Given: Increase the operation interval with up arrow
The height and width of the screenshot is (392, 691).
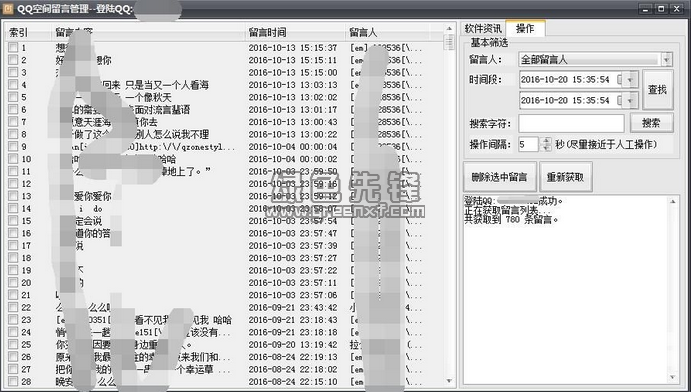Looking at the screenshot, I should pyautogui.click(x=546, y=141).
